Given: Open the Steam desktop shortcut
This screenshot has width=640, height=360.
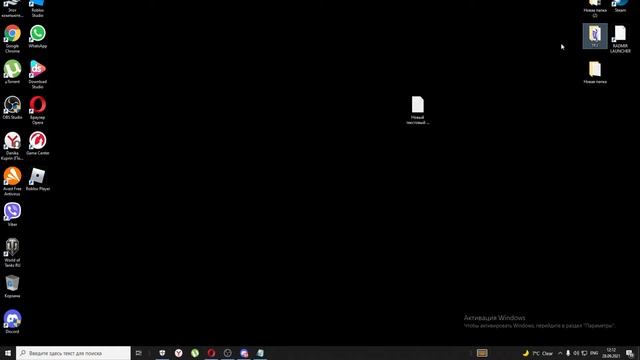Looking at the screenshot, I should pos(620,6).
